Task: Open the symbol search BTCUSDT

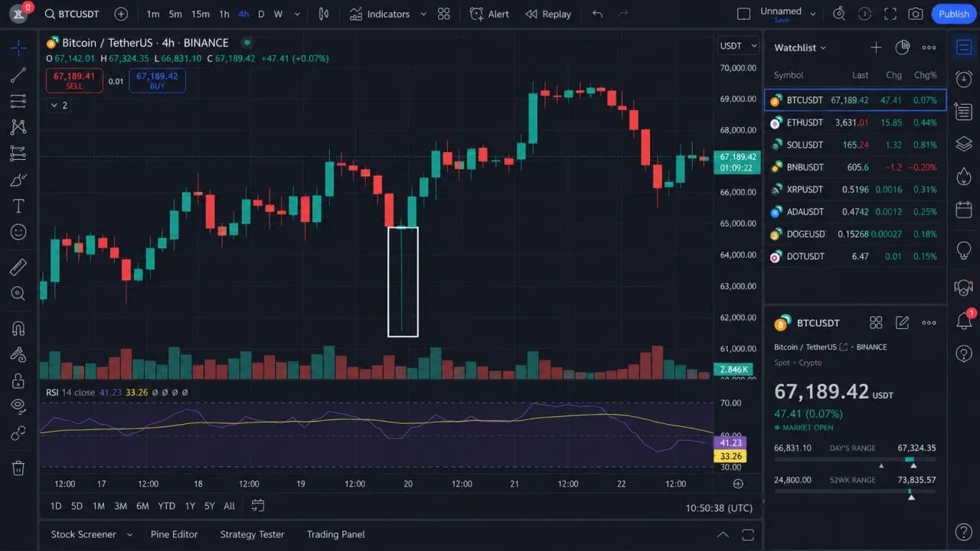Action: (x=73, y=14)
